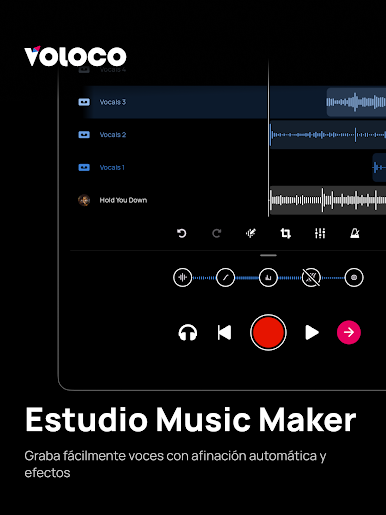The width and height of the screenshot is (386, 515).
Task: Toggle headphone monitoring icon
Action: (188, 332)
